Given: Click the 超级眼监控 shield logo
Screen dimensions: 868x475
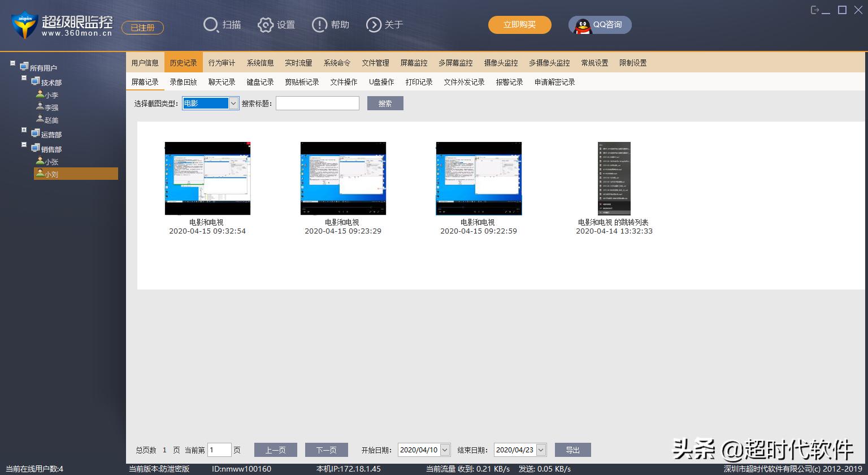Looking at the screenshot, I should 24,24.
